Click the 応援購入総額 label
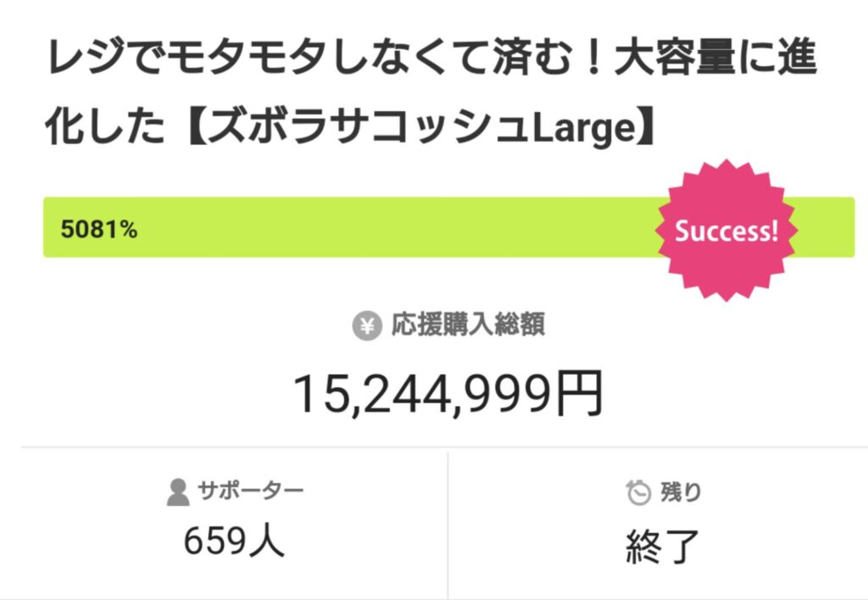 point(468,325)
